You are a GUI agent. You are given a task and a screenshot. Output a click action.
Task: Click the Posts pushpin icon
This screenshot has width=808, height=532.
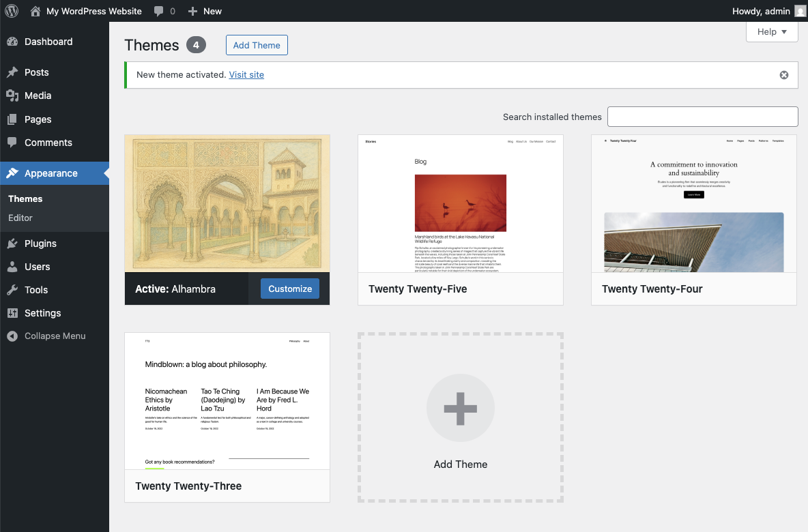coord(12,72)
